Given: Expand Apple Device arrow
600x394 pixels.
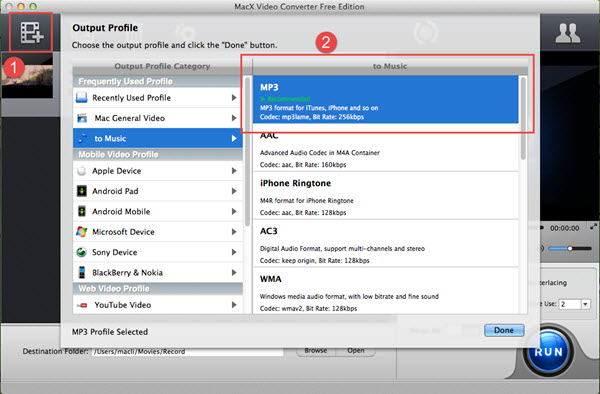Looking at the screenshot, I should click(x=234, y=171).
